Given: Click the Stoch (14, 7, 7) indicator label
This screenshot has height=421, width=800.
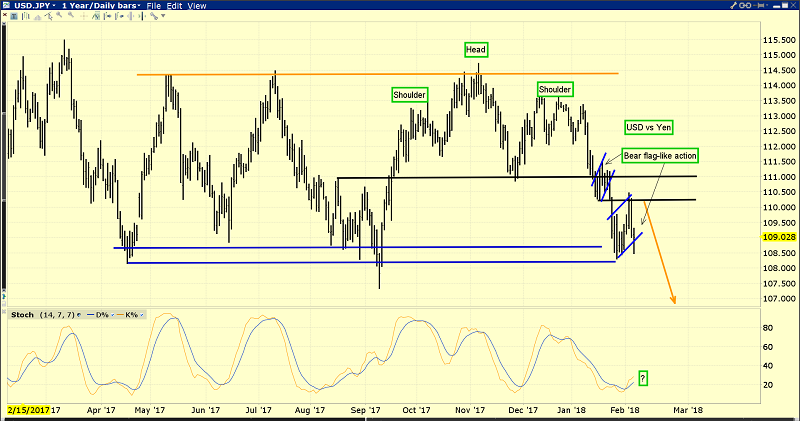Looking at the screenshot, I should pos(43,315).
